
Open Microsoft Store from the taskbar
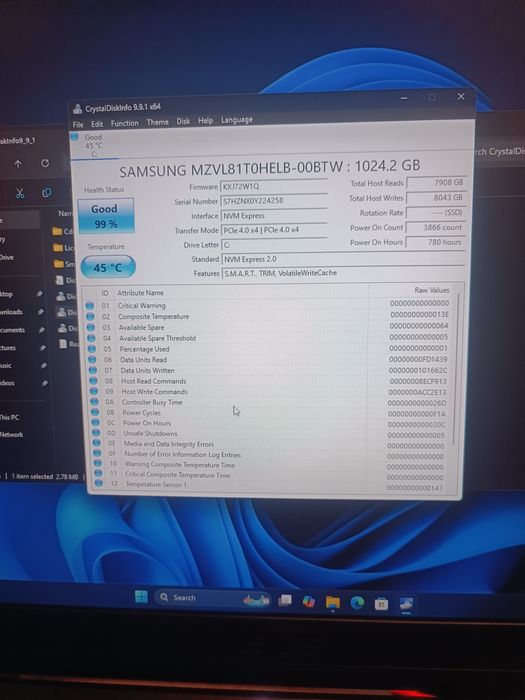[381, 604]
